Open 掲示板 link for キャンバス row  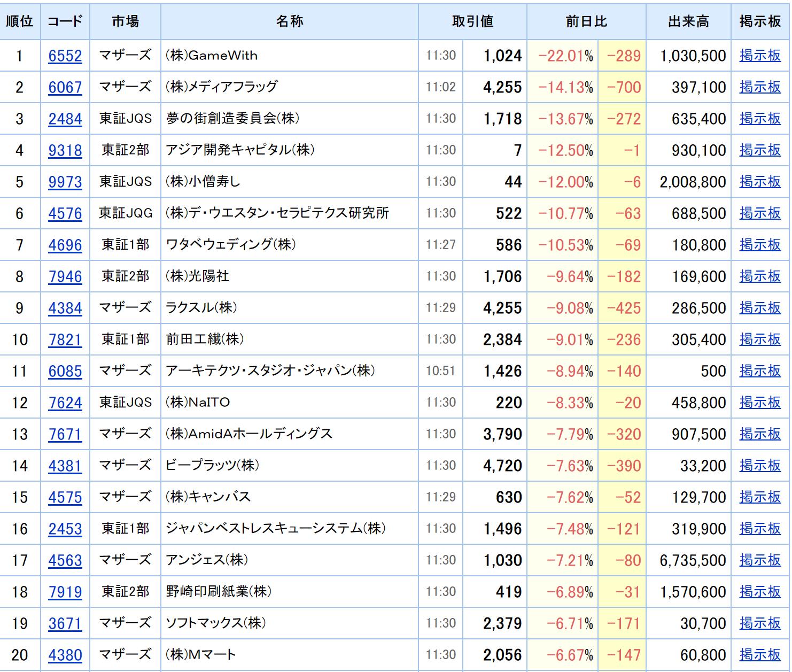(760, 497)
